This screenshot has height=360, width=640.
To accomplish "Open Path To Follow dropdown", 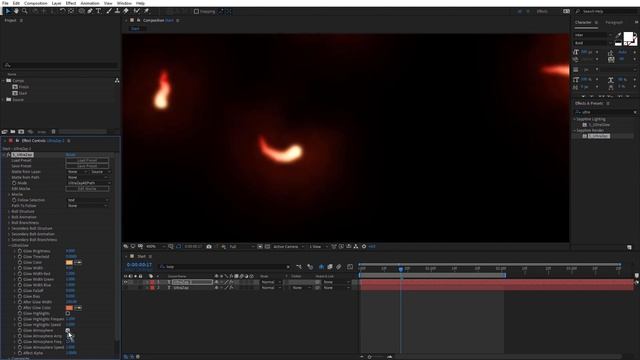I will [x=88, y=206].
